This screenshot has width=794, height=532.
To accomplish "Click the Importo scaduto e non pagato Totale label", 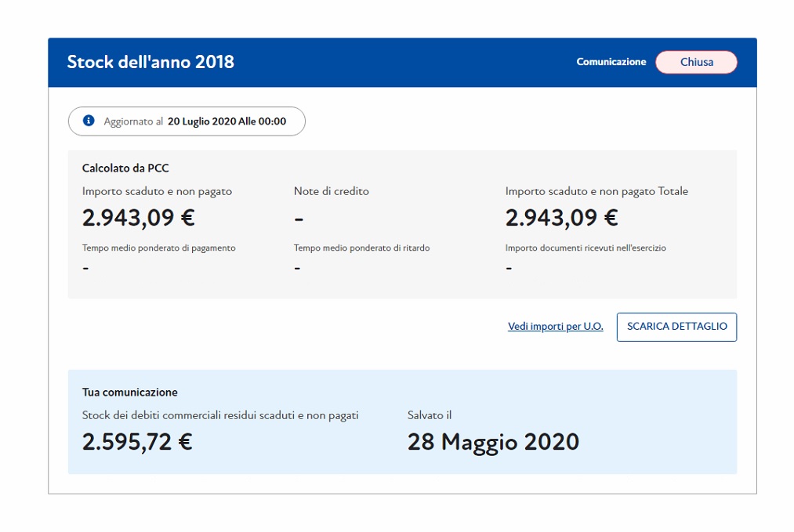I will pyautogui.click(x=596, y=191).
